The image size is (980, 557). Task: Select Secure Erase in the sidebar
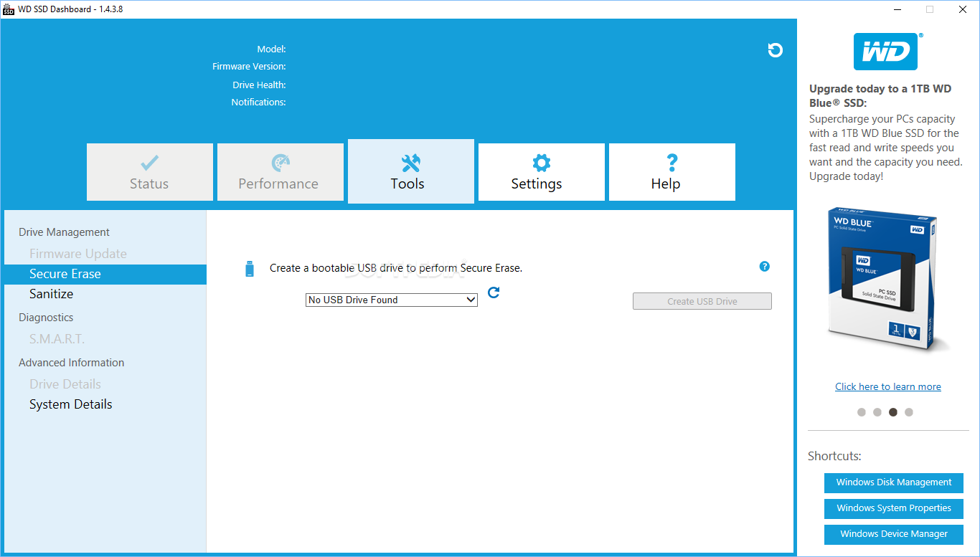(x=105, y=274)
